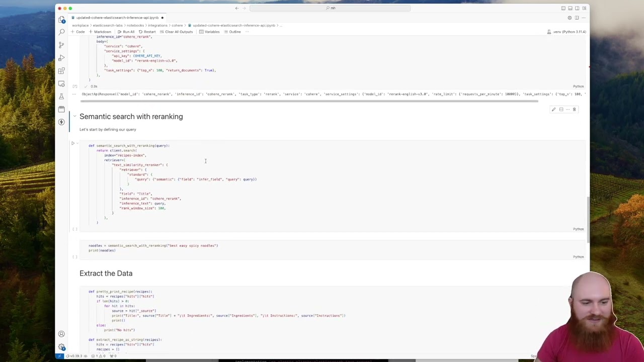Click the integrations breadcrumb
Viewport: 644px width, 362px height.
[157, 25]
